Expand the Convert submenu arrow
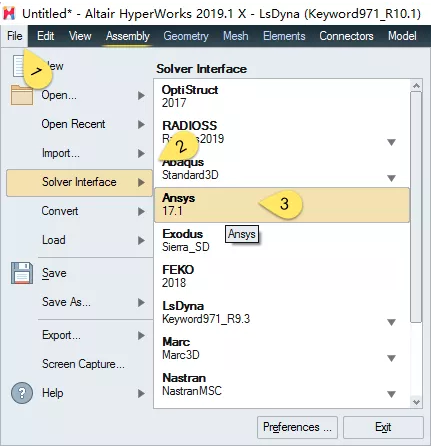The width and height of the screenshot is (433, 447). tap(141, 211)
